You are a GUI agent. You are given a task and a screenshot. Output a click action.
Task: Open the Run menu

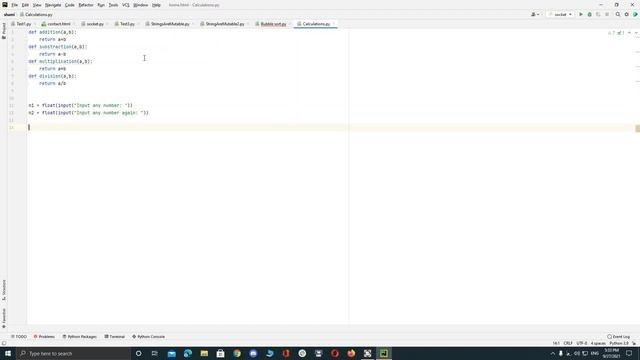pyautogui.click(x=101, y=5)
